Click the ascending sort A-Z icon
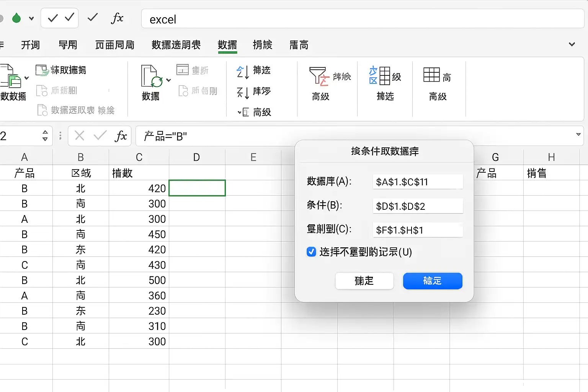This screenshot has width=588, height=392. (x=243, y=72)
